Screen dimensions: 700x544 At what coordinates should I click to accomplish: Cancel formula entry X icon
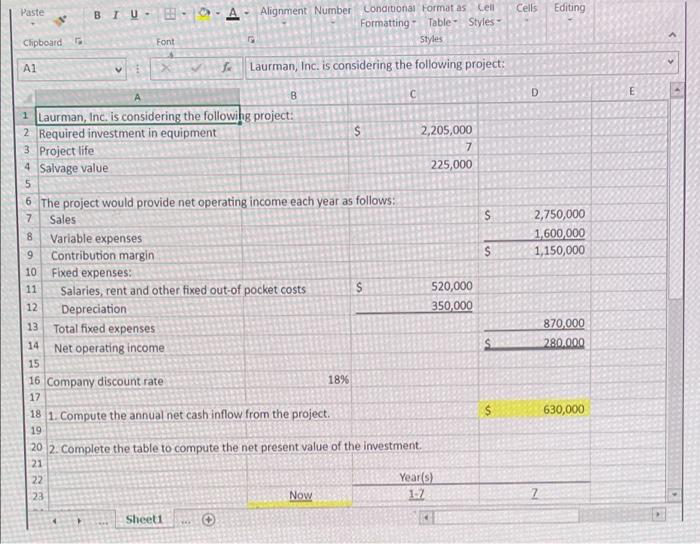166,68
